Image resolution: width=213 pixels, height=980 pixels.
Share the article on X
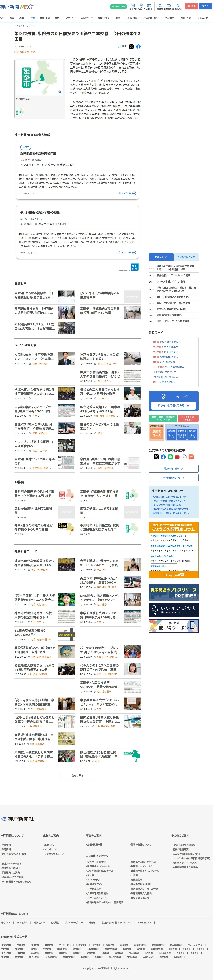pyautogui.click(x=131, y=47)
